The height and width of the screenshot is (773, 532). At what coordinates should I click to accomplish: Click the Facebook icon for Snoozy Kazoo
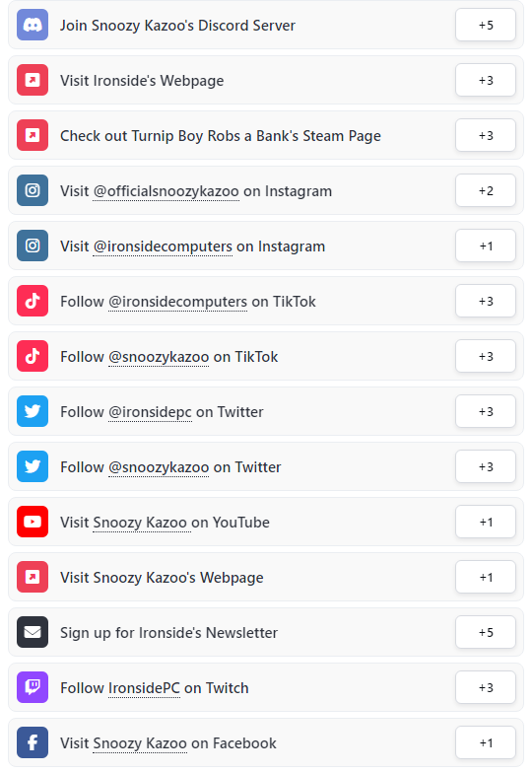[33, 742]
